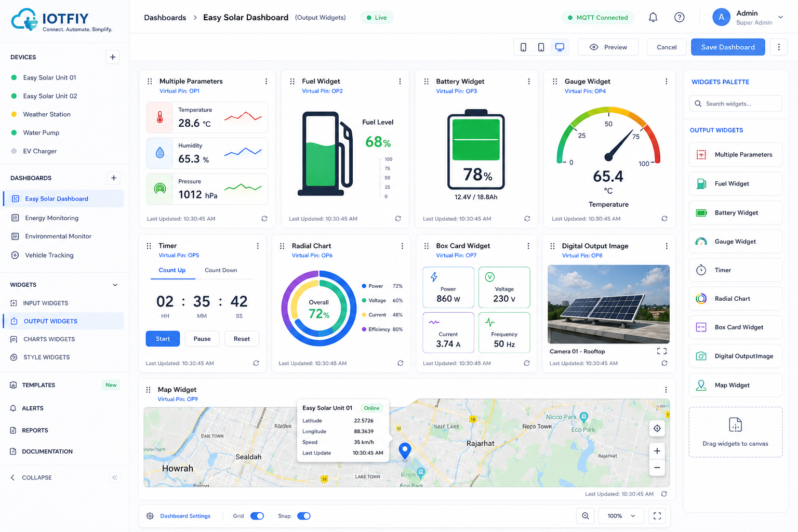Expand the Admin user dropdown
Screen dimensions: 798x532
tap(780, 17)
